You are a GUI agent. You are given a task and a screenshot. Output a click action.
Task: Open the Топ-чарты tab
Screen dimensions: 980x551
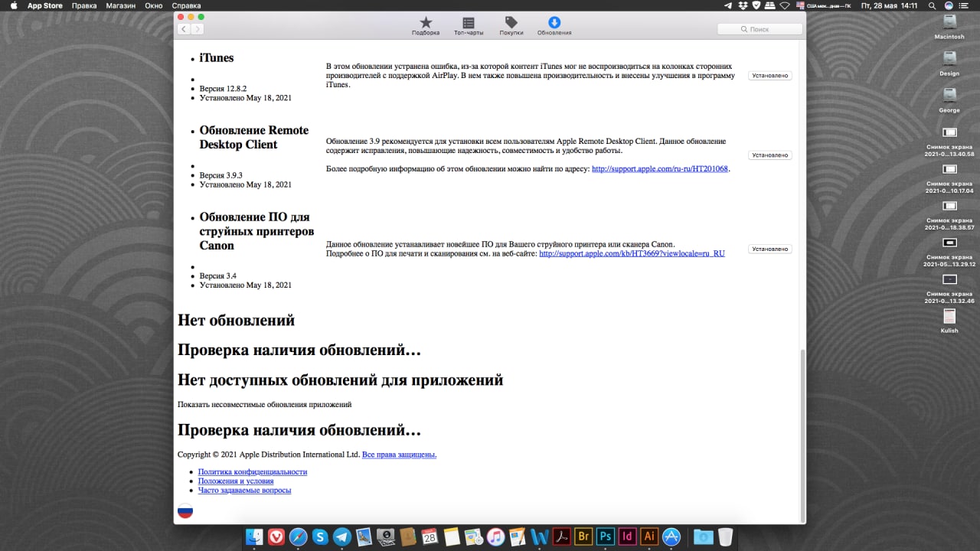tap(469, 26)
